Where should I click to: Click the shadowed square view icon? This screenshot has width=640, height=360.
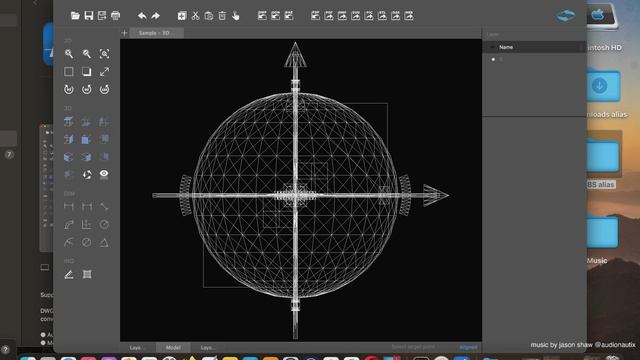click(87, 72)
